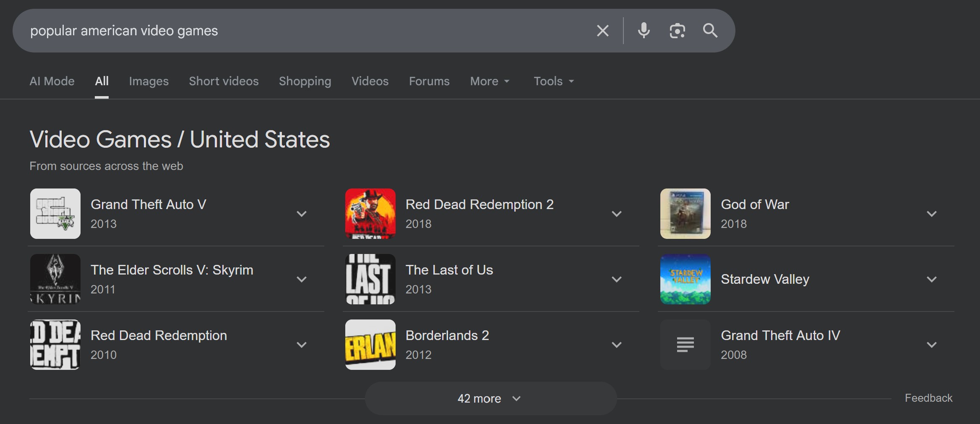This screenshot has width=980, height=424.
Task: Start voice search with the microphone icon
Action: pyautogui.click(x=644, y=31)
